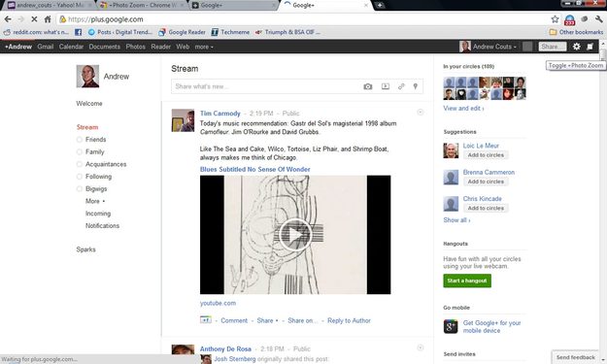
Task: Expand the Share dropdown on Tim Carmody's post
Action: pyautogui.click(x=267, y=320)
